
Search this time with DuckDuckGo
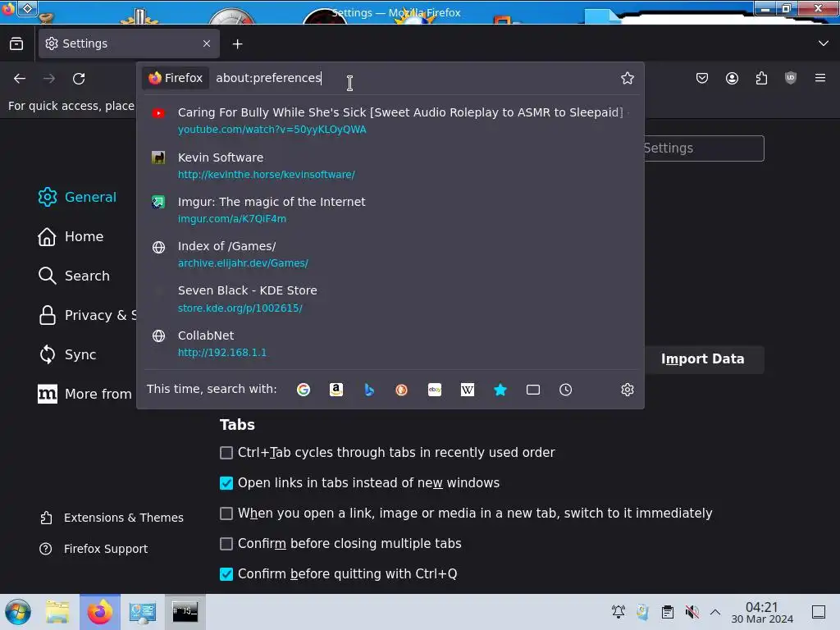pos(401,390)
